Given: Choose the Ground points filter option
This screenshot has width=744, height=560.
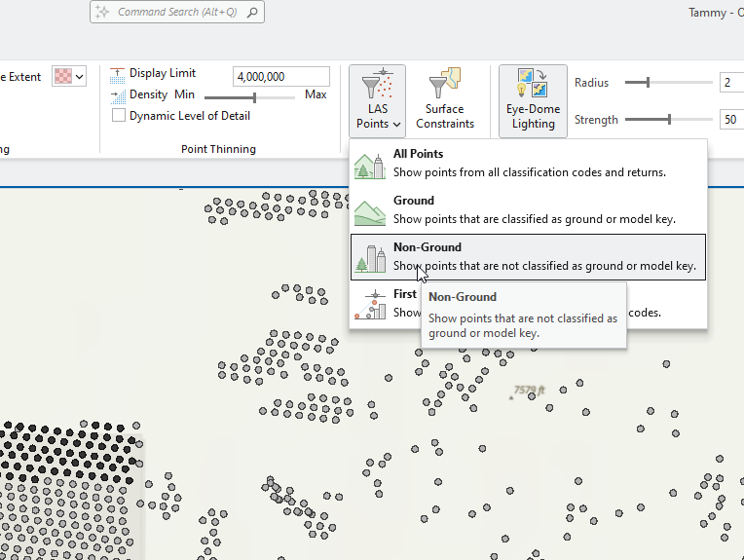Looking at the screenshot, I should click(x=527, y=209).
